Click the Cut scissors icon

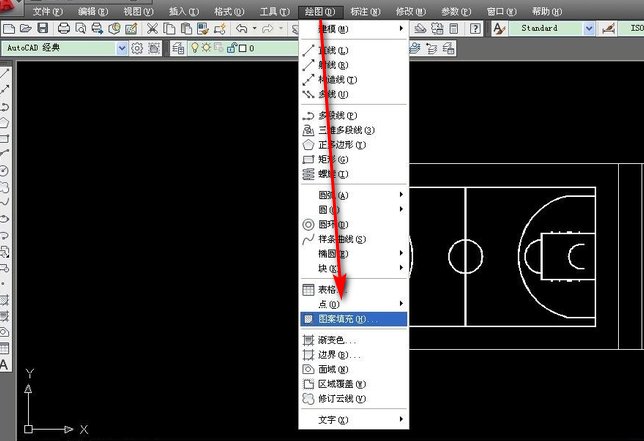coord(152,28)
